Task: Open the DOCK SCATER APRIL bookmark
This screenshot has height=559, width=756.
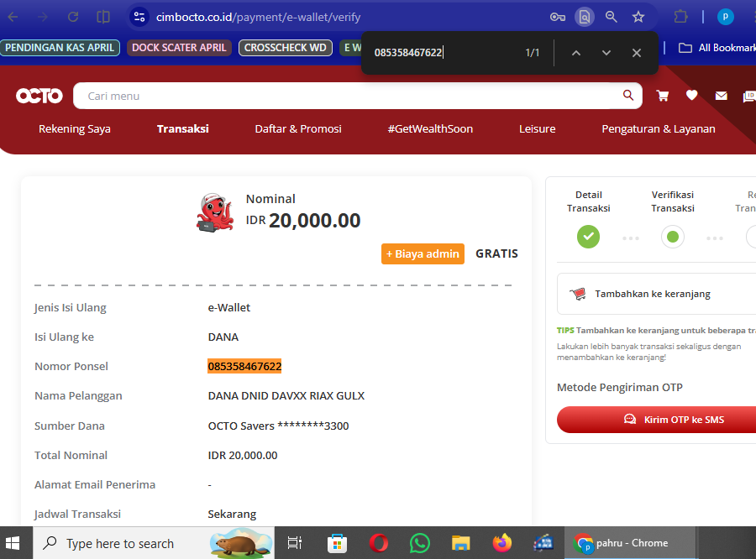Action: (x=179, y=48)
